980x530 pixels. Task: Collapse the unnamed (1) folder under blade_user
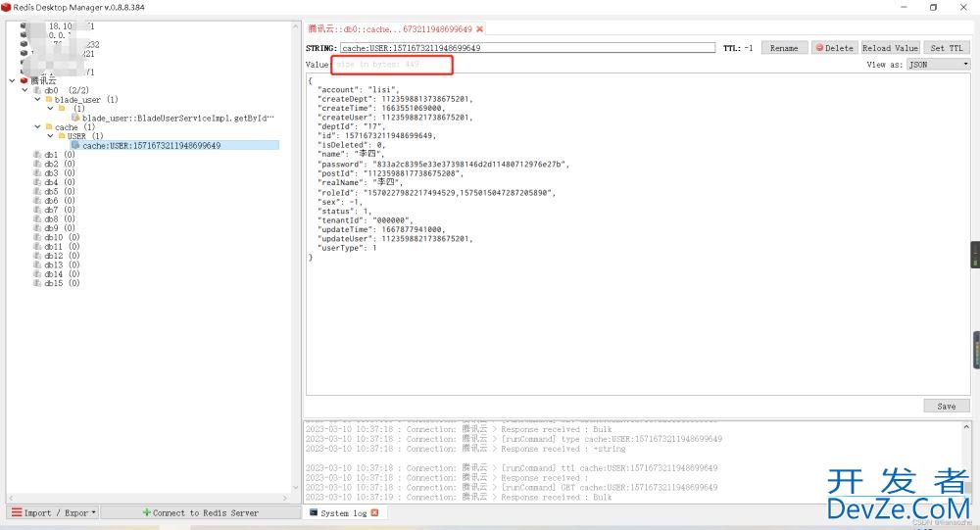pyautogui.click(x=50, y=108)
